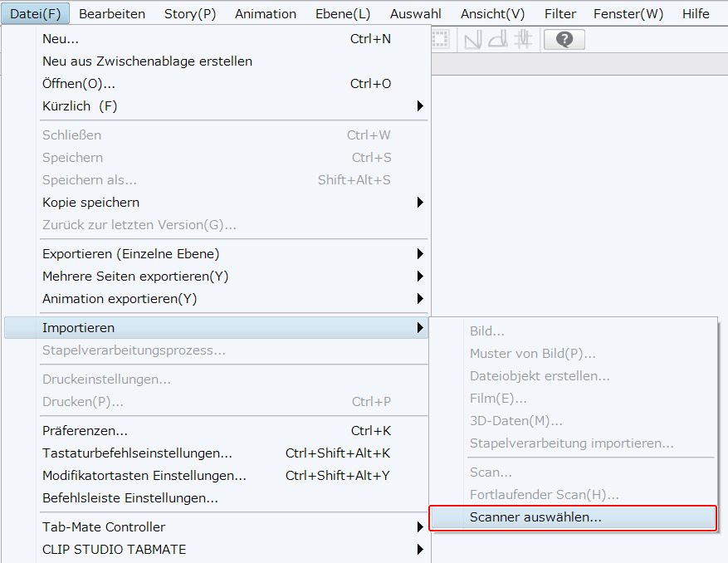Click 3D-Daten(M)... in the submenu
Screen dimensions: 728x563
(574, 421)
